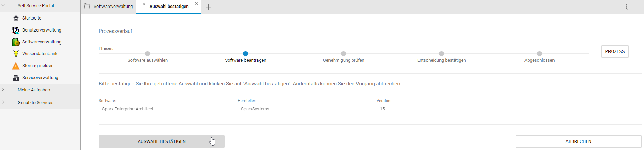Click the Störung melden warning icon
Viewport: 644px width, 150px height.
(x=16, y=66)
